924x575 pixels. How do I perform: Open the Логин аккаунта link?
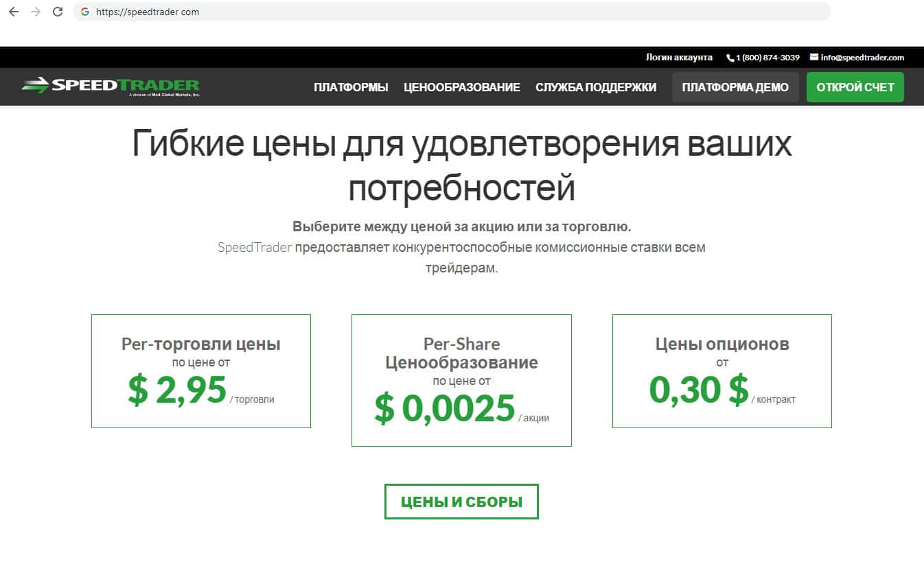679,58
